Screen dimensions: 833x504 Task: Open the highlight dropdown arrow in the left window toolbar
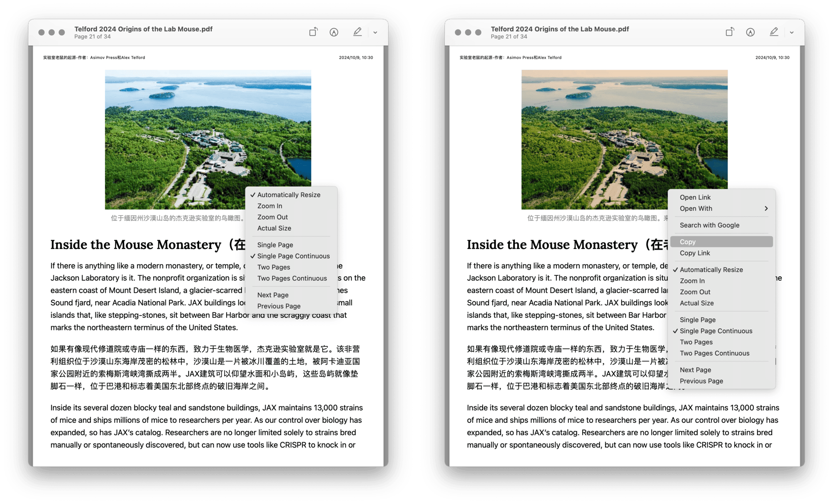(x=375, y=32)
